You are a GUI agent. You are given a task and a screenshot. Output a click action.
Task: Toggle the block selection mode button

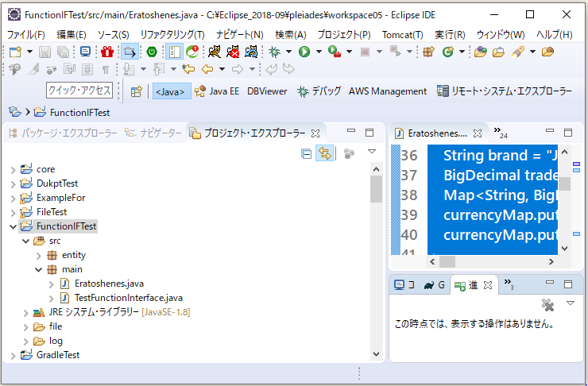pyautogui.click(x=87, y=69)
